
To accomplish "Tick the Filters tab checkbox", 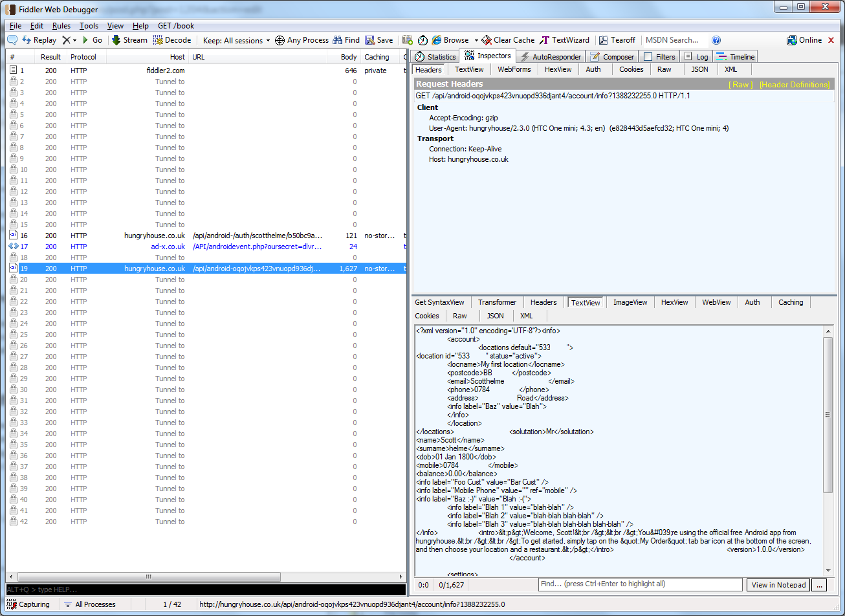I will tap(648, 57).
